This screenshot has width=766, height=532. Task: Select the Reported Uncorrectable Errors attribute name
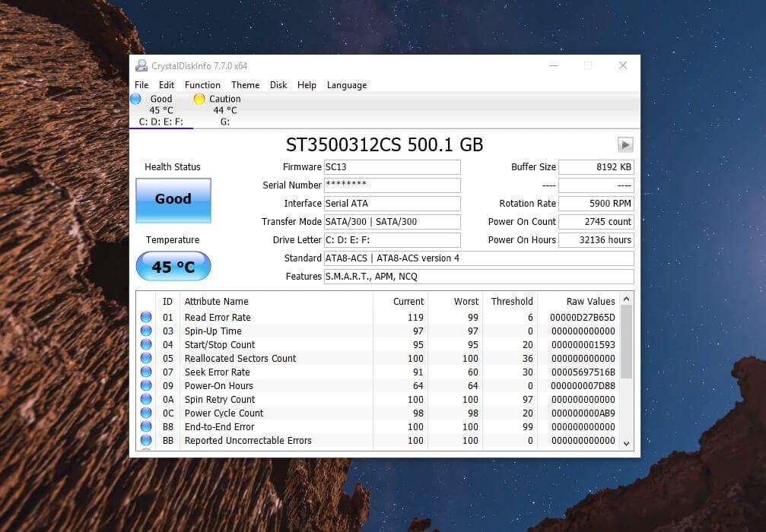pyautogui.click(x=248, y=440)
